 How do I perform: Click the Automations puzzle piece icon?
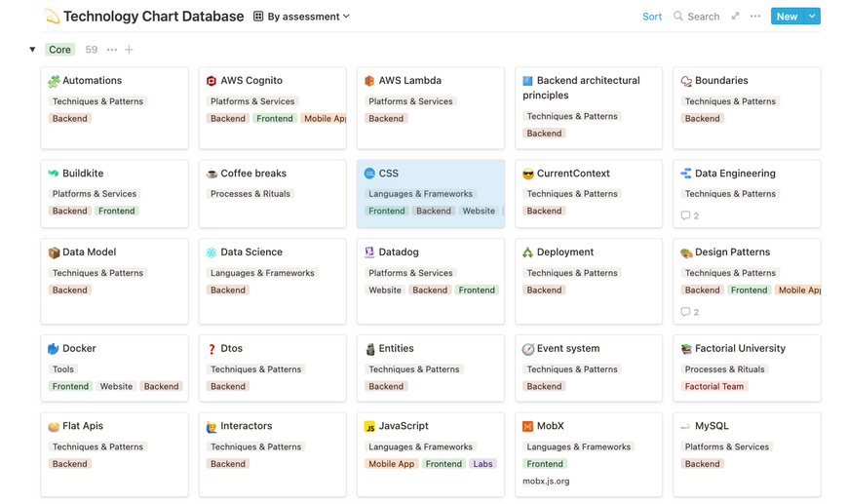[54, 81]
